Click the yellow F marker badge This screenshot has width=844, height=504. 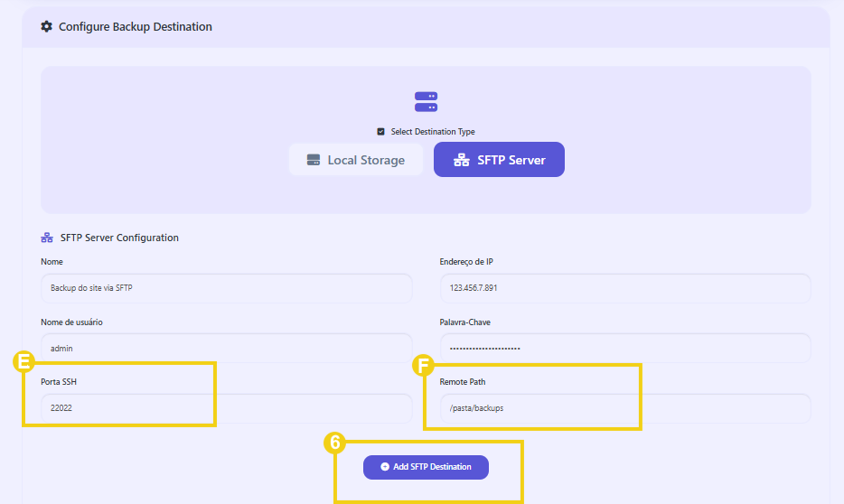click(422, 365)
